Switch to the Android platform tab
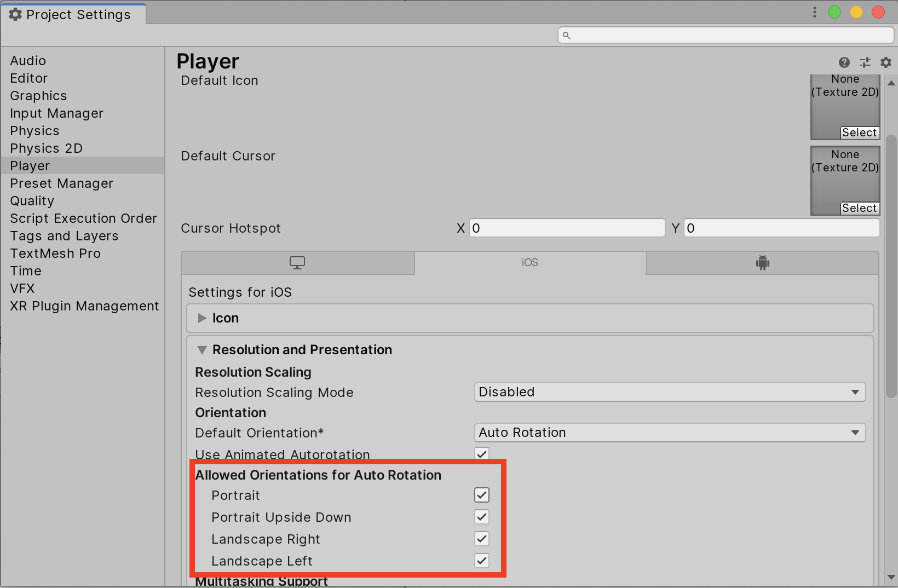Image resolution: width=898 pixels, height=588 pixels. click(x=762, y=263)
